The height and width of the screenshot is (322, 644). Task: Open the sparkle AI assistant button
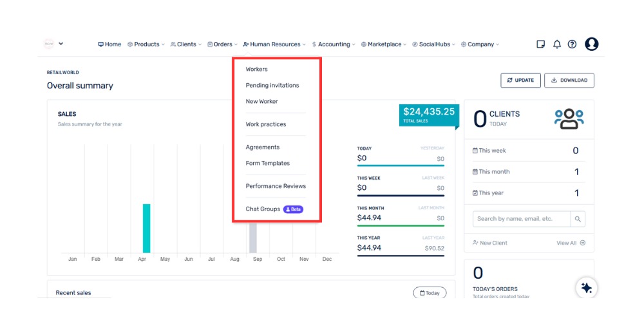(586, 288)
